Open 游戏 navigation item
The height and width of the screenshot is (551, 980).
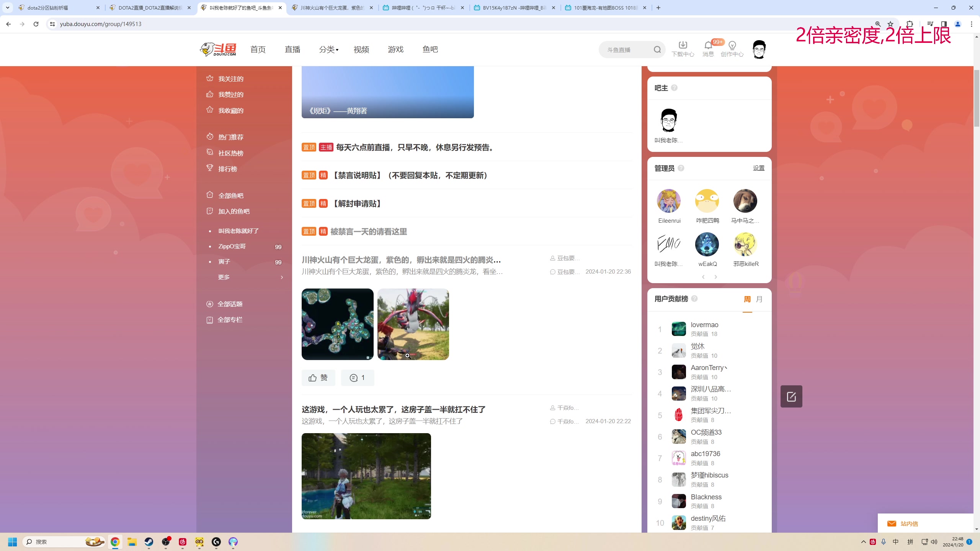click(396, 49)
